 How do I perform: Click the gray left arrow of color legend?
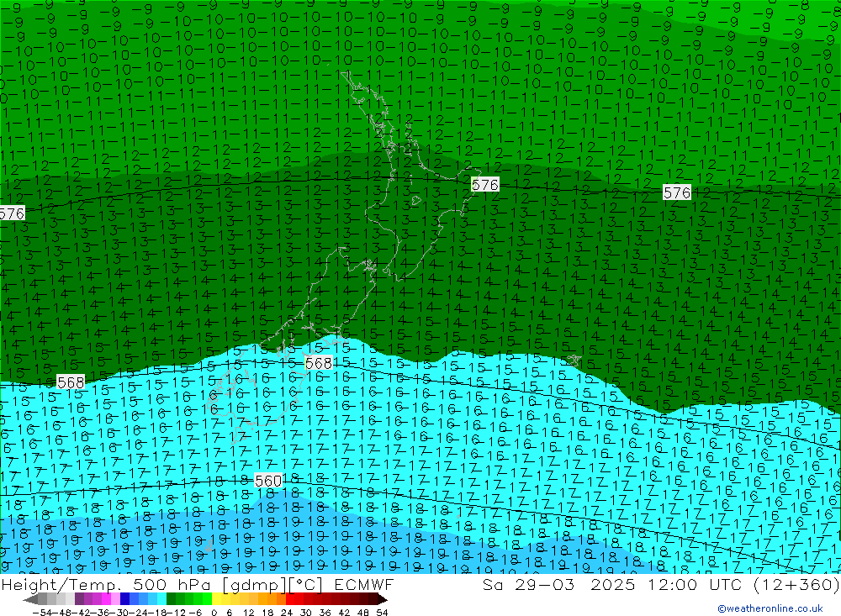[30, 599]
